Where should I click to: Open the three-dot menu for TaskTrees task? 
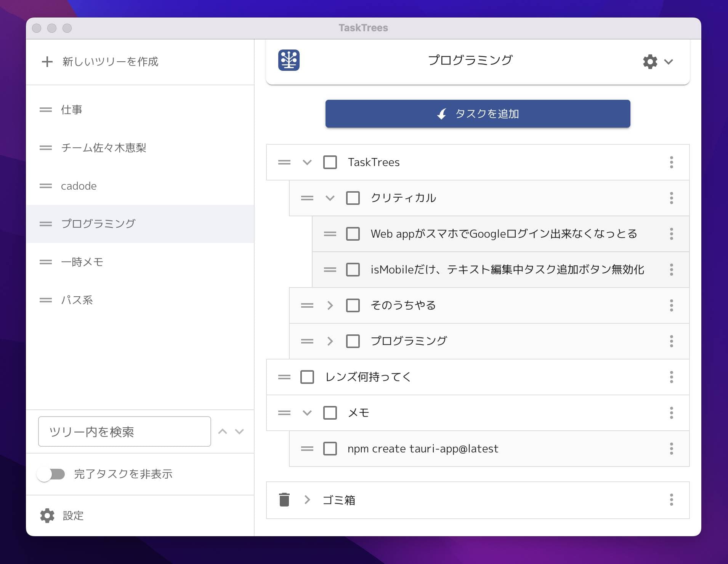tap(671, 162)
